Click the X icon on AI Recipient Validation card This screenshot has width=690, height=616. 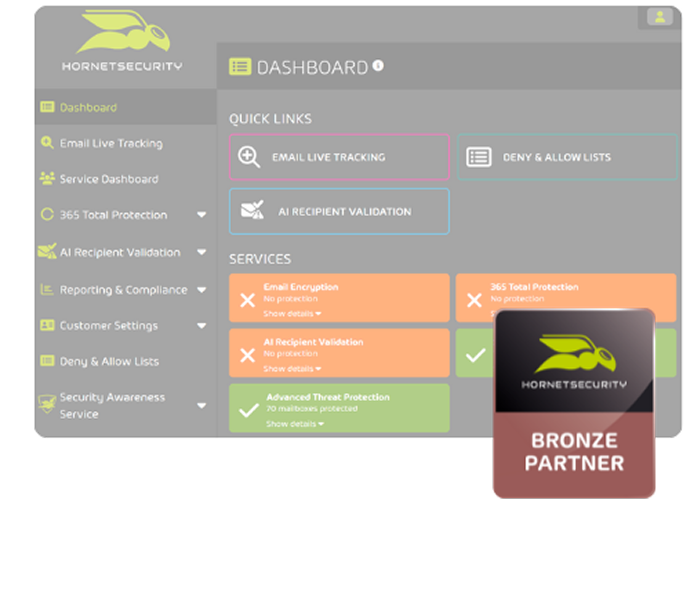[247, 355]
